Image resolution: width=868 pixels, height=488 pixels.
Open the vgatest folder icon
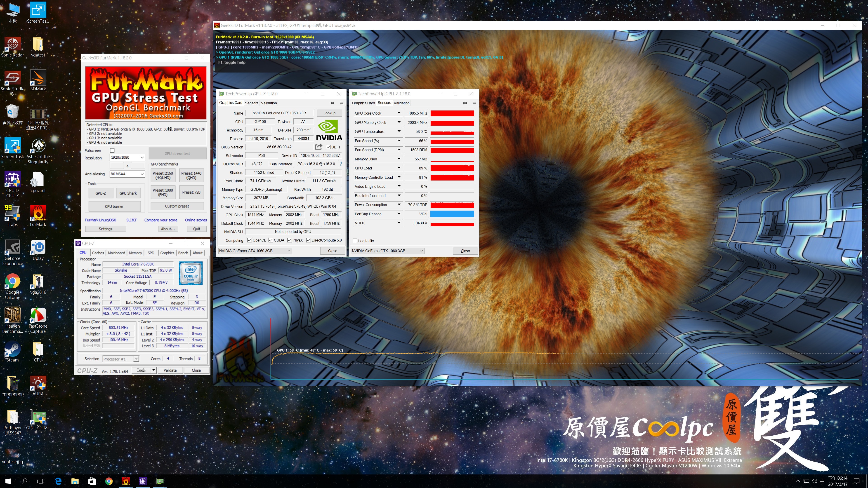pos(38,47)
